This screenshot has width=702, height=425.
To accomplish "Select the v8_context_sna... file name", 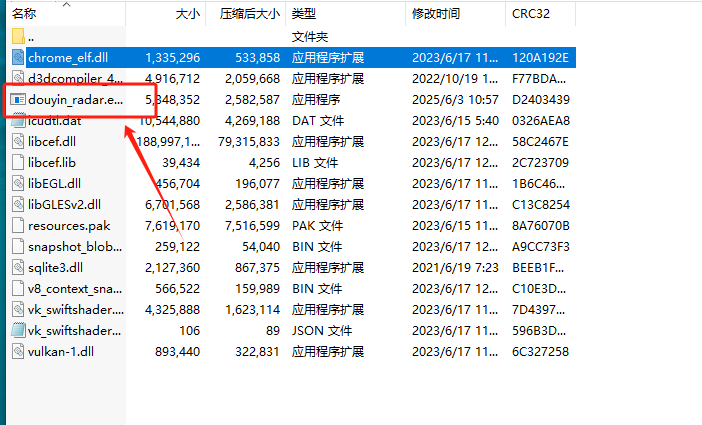I will pyautogui.click(x=75, y=289).
